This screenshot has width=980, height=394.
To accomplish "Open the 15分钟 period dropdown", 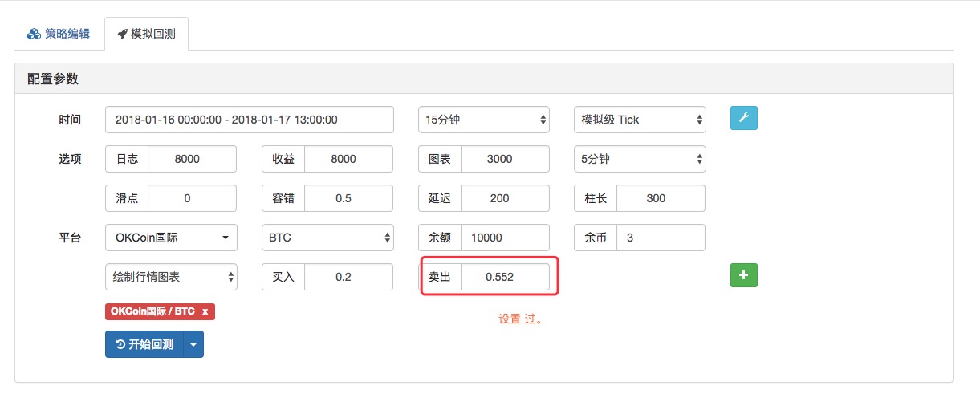I will [484, 120].
